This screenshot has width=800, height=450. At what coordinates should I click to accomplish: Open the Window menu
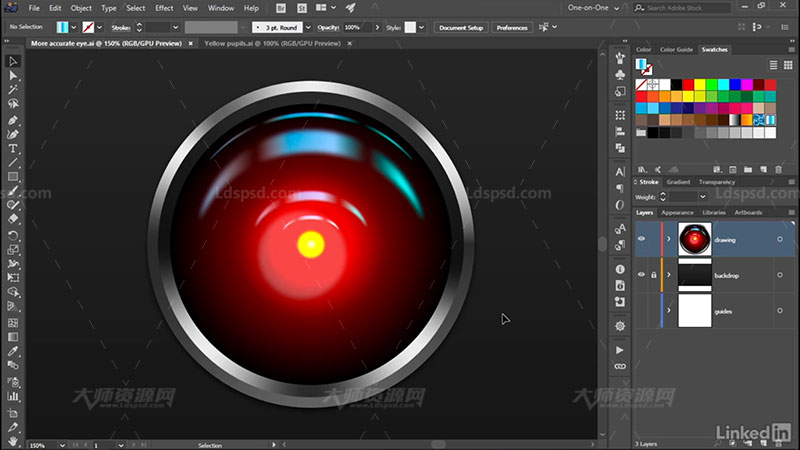click(221, 8)
